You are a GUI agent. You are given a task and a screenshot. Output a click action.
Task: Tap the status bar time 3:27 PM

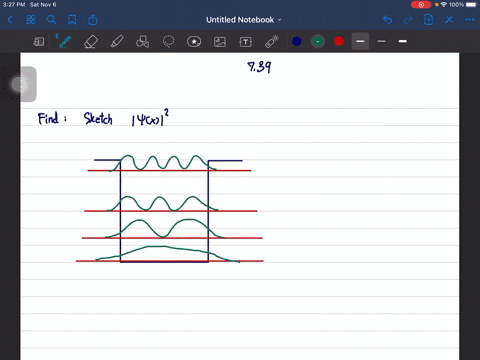(x=14, y=5)
